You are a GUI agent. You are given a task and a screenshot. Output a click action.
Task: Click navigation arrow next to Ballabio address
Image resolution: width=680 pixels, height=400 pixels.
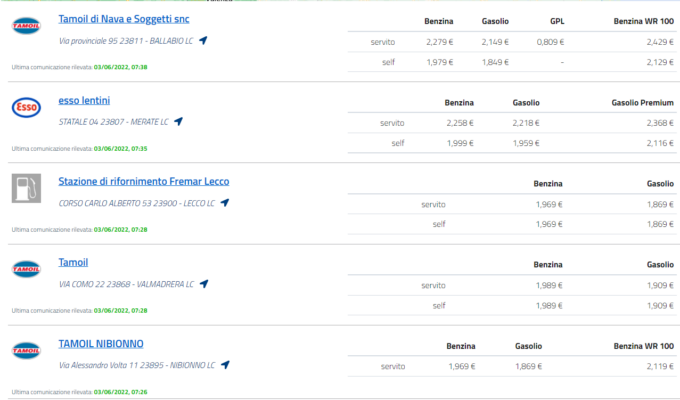[203, 41]
